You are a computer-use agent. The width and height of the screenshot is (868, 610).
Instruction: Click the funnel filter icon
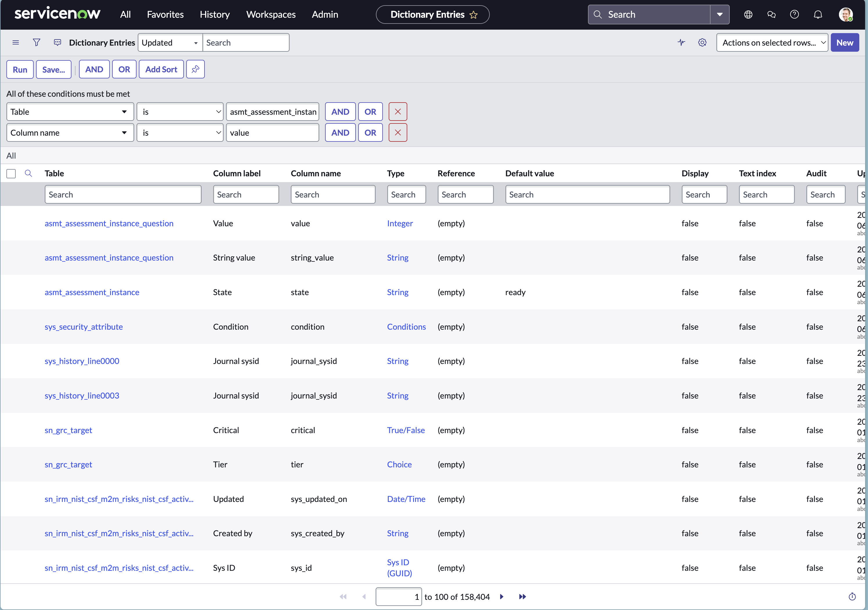pos(36,42)
